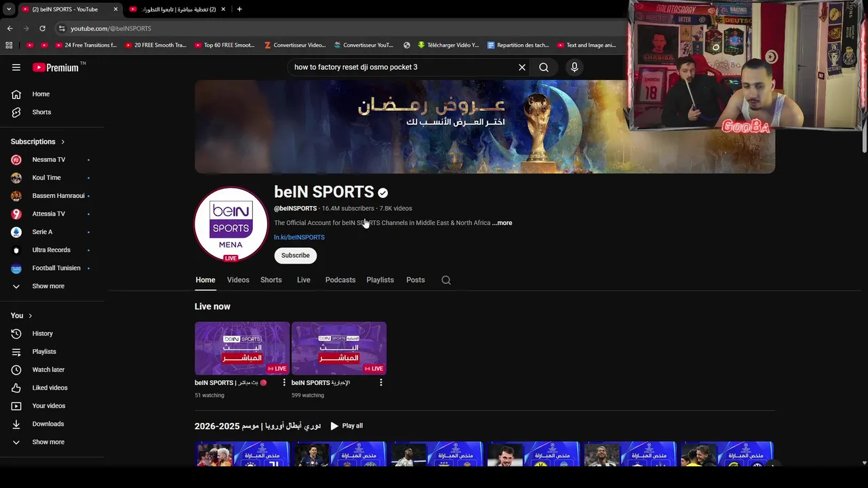Screen dimensions: 868x488
Task: Open bookmark 'Top 60 FREE Smoot...'
Action: click(x=225, y=45)
